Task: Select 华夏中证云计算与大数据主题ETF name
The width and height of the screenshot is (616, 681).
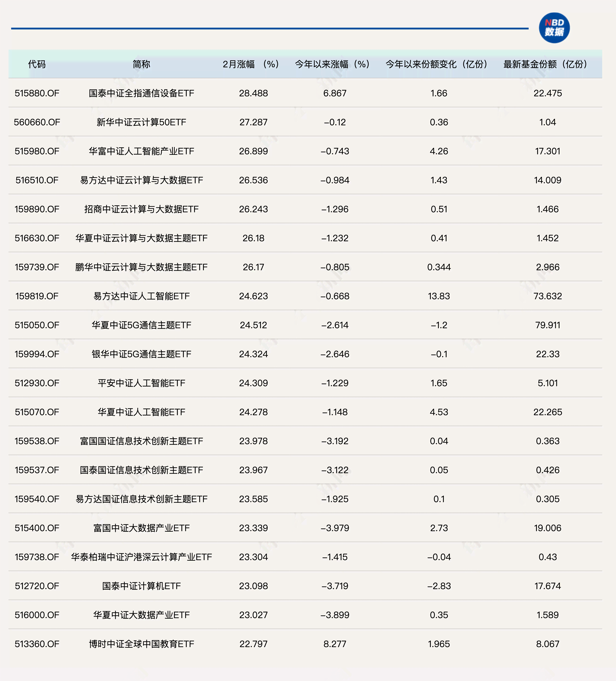Action: pos(142,238)
